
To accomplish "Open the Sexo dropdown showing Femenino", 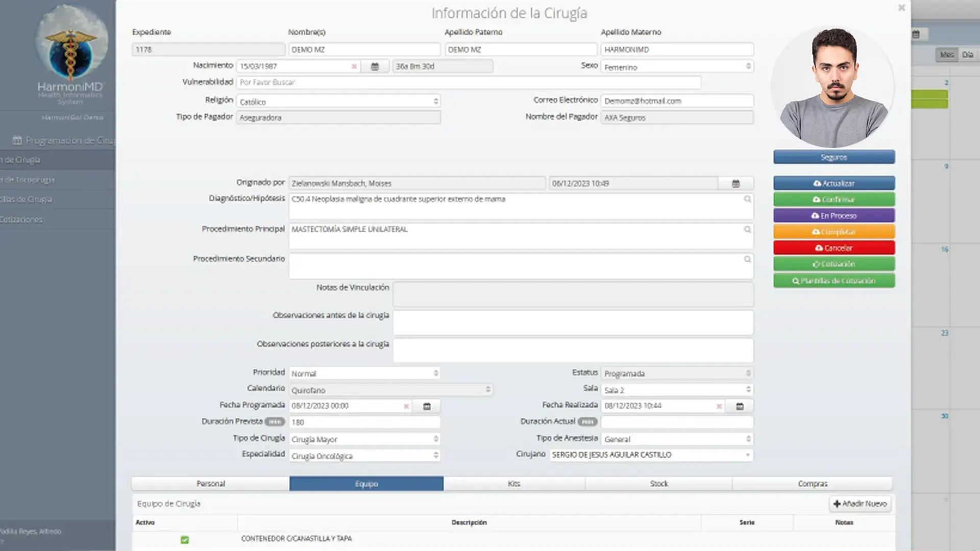I will click(677, 66).
